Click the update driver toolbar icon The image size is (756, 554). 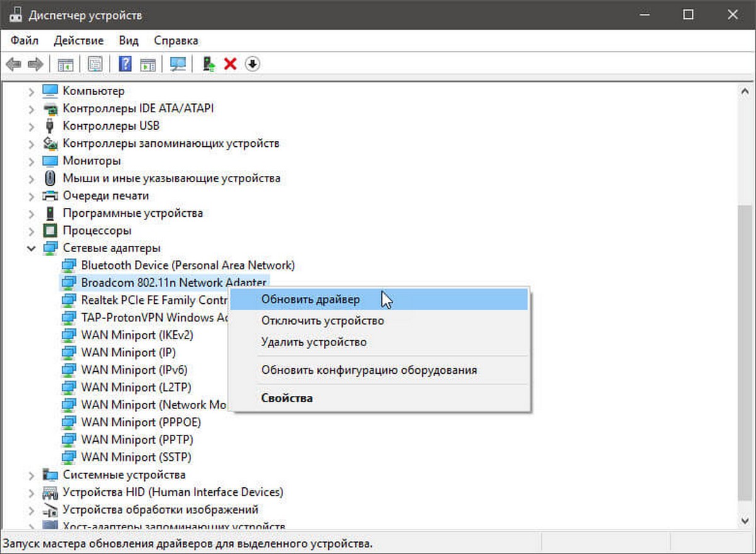pos(209,64)
